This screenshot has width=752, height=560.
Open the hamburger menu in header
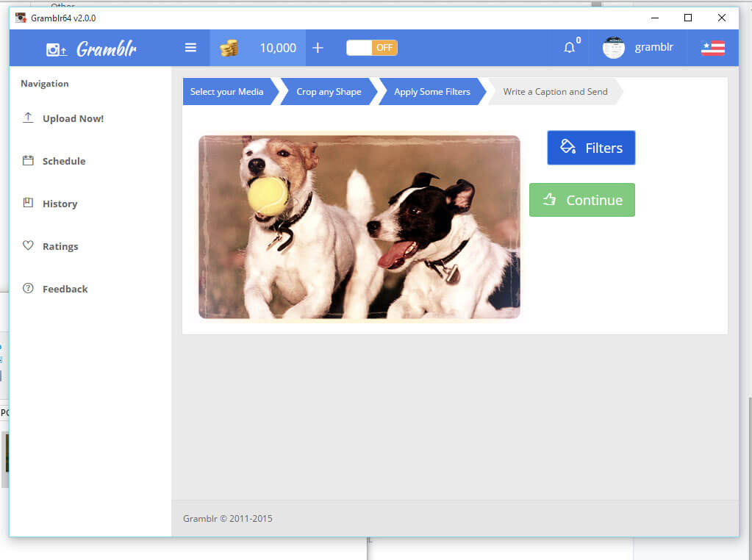coord(190,48)
